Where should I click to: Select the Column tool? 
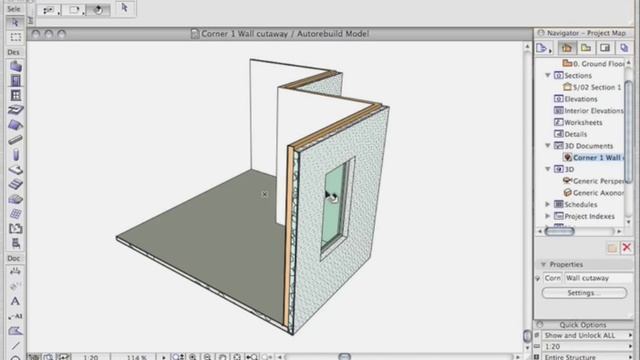pyautogui.click(x=15, y=155)
